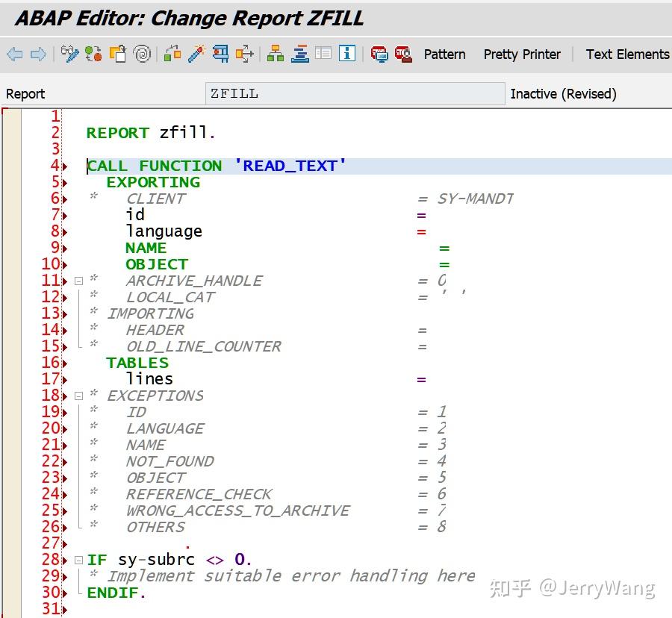The image size is (672, 618).
Task: Collapse the ARCHIVE_HANDLE comment block on line 11
Action: click(x=79, y=280)
